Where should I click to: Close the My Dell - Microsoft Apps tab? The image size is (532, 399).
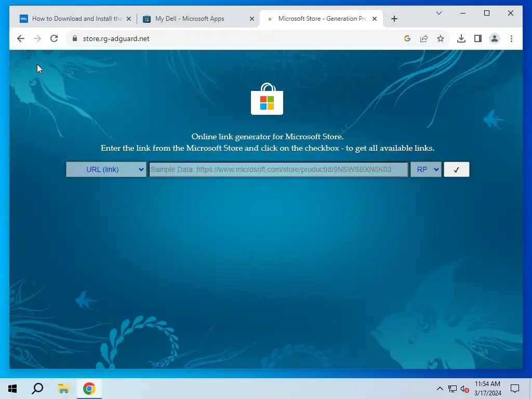pos(252,19)
